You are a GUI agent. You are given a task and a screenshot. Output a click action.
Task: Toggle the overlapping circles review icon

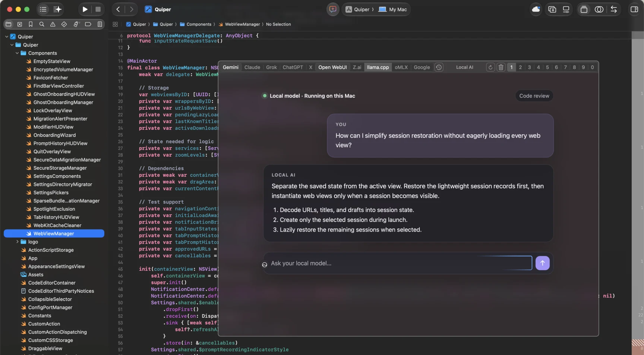pos(599,9)
